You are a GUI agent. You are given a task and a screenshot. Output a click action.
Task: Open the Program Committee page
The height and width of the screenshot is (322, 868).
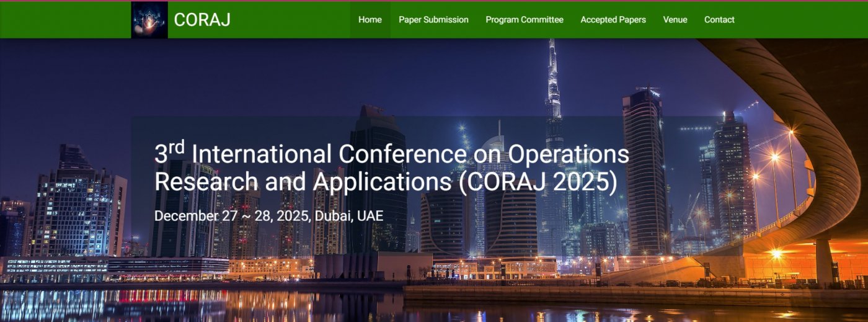[x=525, y=20]
